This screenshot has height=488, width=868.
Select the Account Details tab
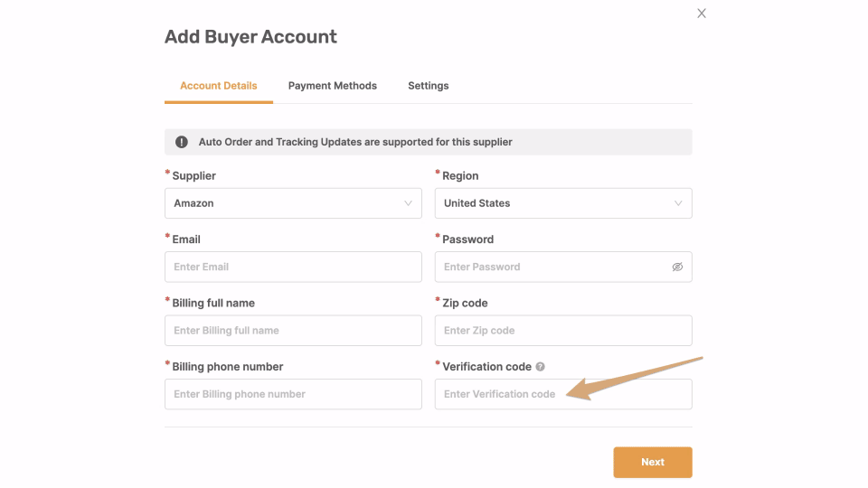click(219, 86)
